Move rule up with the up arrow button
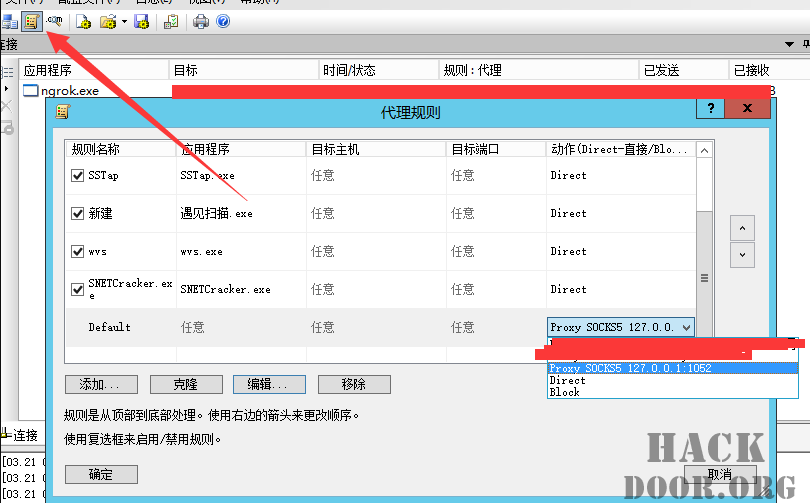This screenshot has width=810, height=503. [x=742, y=228]
